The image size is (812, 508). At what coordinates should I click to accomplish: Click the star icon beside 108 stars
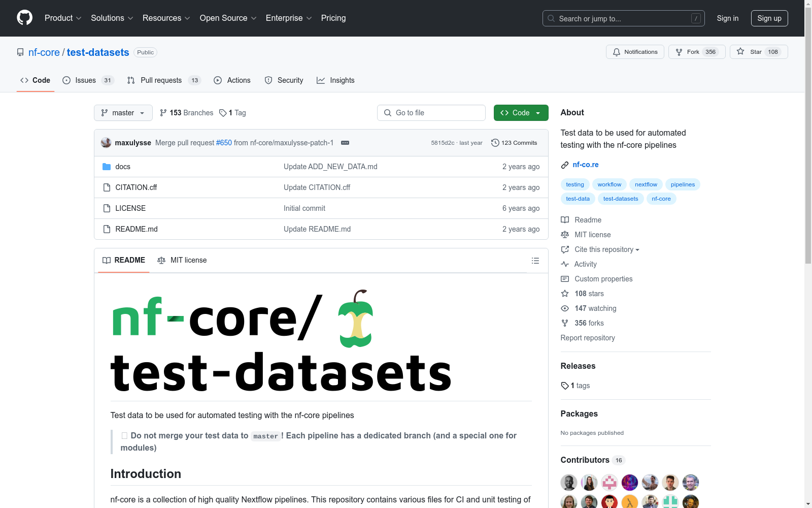[565, 294]
